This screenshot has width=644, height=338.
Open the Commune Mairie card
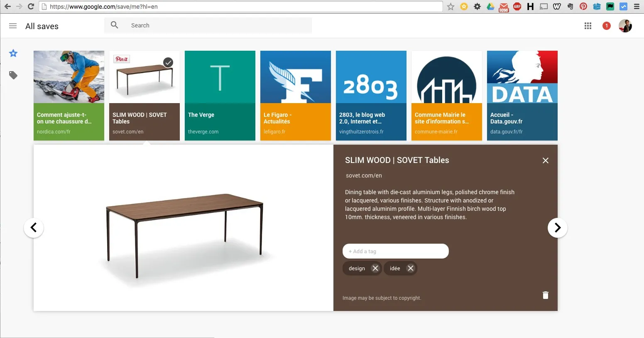click(x=447, y=96)
